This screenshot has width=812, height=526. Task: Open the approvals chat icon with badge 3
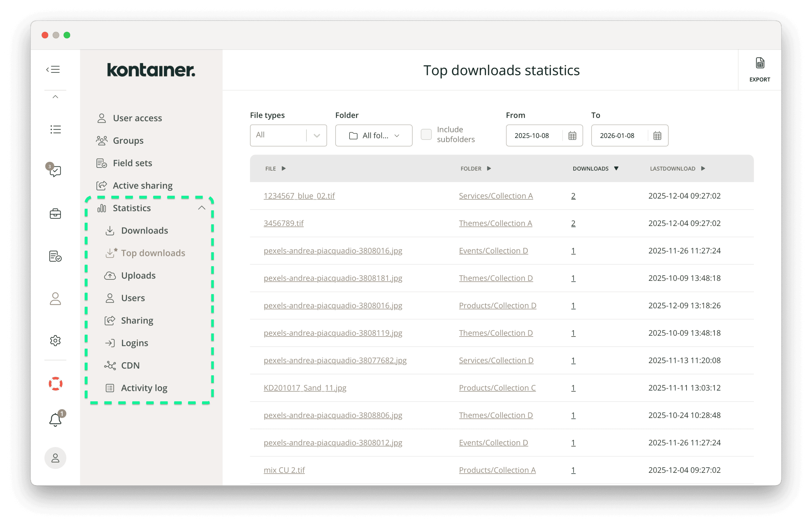[x=55, y=171]
